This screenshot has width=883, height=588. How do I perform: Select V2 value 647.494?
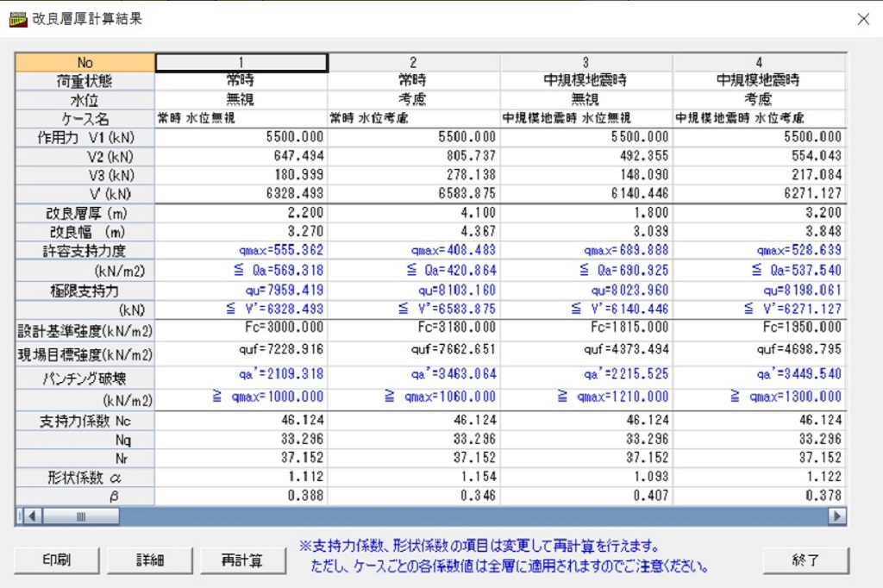241,156
